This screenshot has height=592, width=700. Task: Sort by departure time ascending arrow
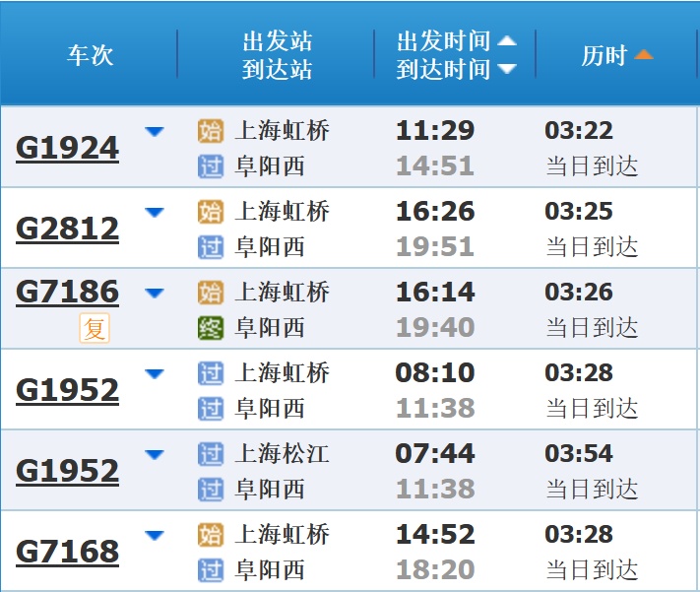point(507,41)
